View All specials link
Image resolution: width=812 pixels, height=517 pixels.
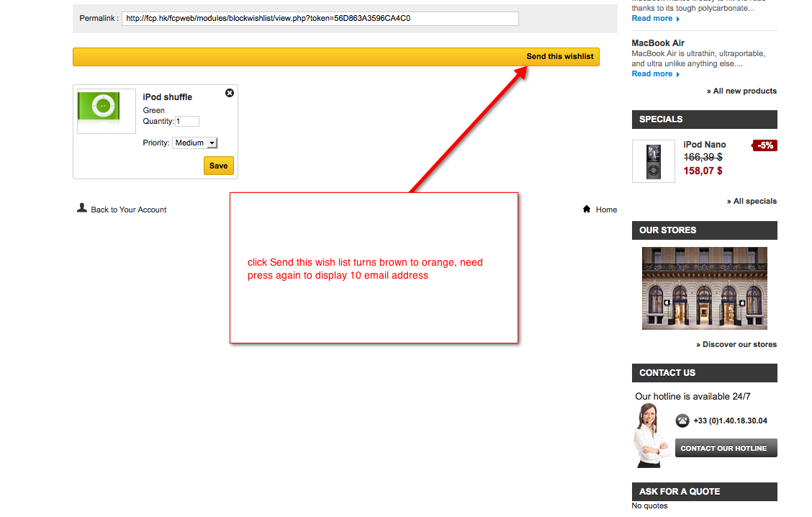tap(752, 202)
